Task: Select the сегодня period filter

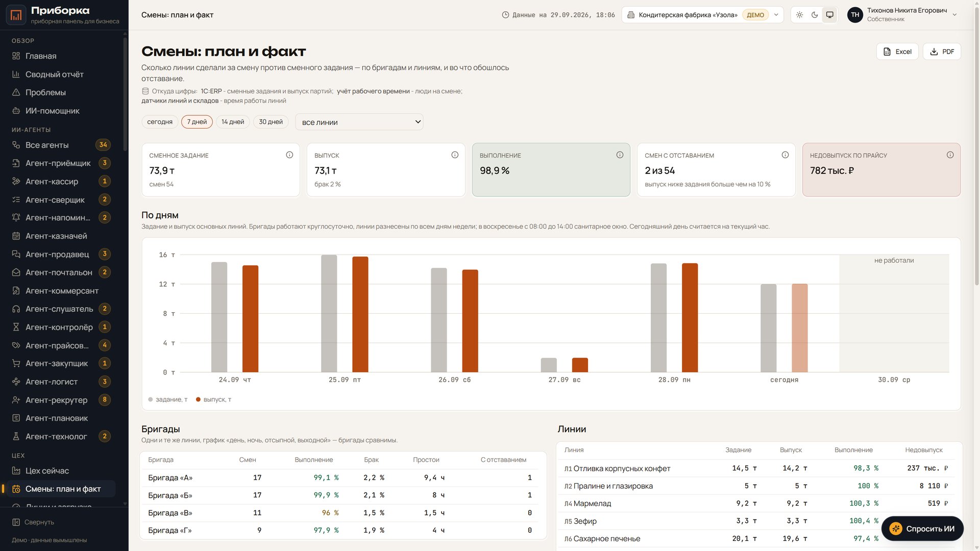Action: coord(160,122)
